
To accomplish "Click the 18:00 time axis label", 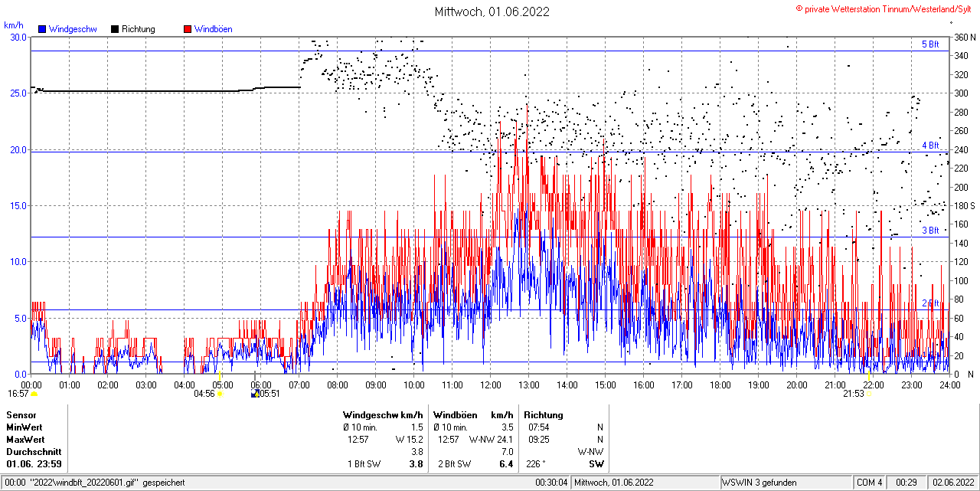I will point(720,385).
